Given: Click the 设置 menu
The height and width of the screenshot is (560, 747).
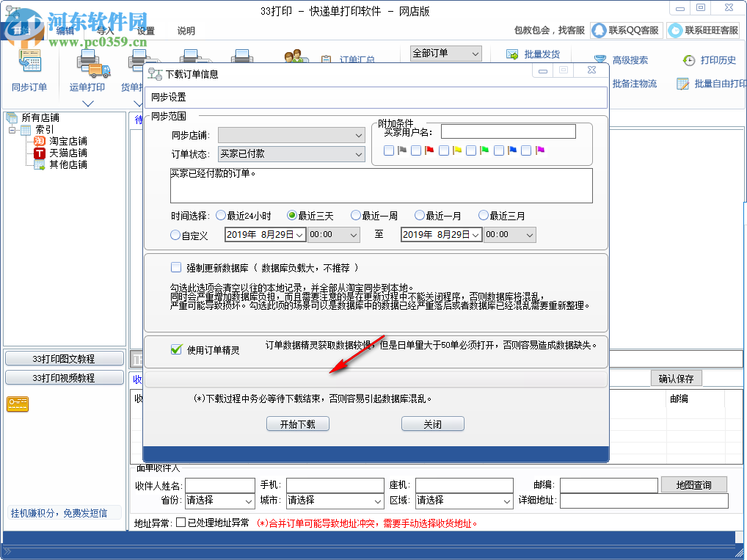Looking at the screenshot, I should [x=144, y=31].
